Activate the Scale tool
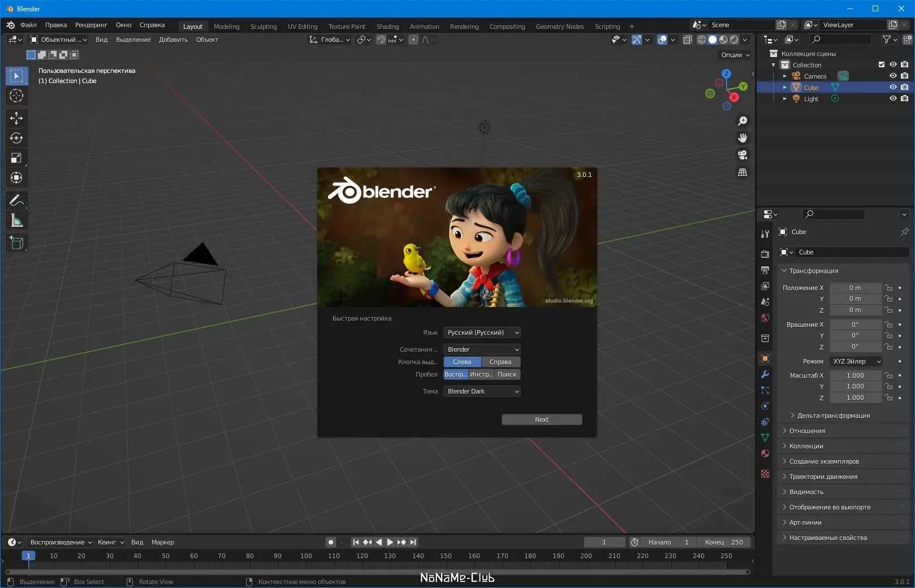This screenshot has width=915, height=588. [x=16, y=158]
